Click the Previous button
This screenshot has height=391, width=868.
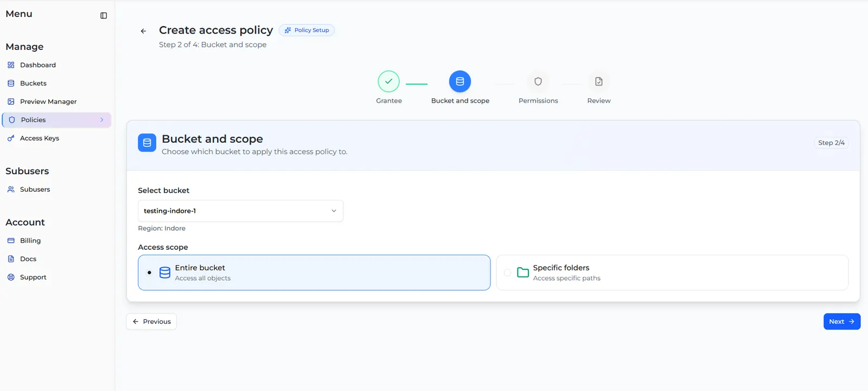151,321
